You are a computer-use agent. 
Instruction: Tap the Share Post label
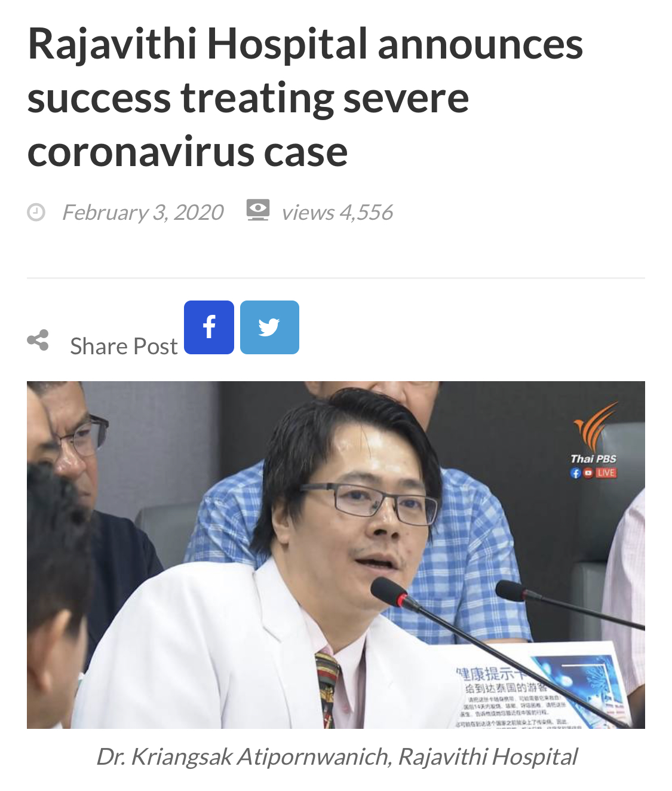[x=124, y=346]
